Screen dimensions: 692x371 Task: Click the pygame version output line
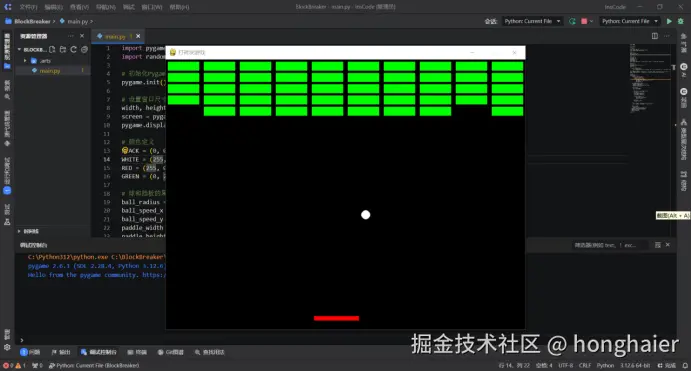[x=97, y=266]
